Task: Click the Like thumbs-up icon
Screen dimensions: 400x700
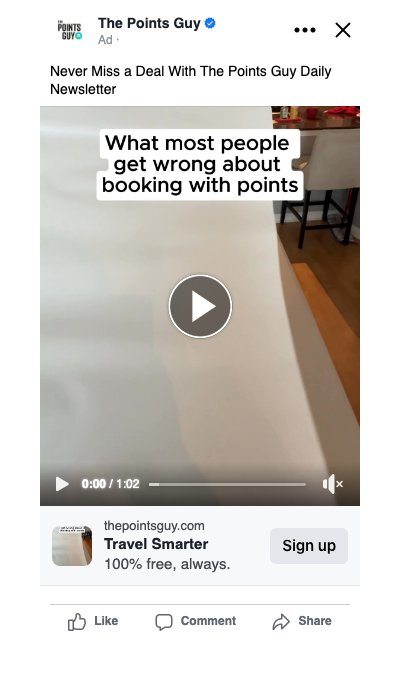Action: (77, 621)
